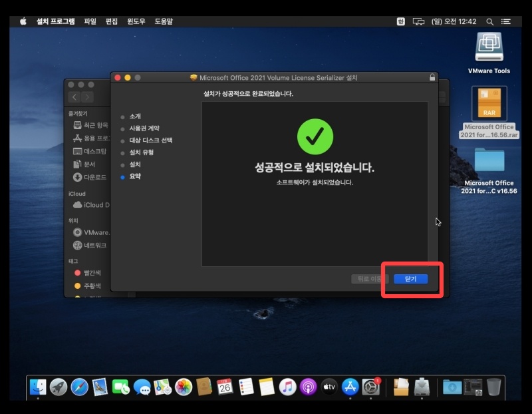Click Finder forward arrow button
Viewport: 532px width, 414px height.
[x=87, y=97]
